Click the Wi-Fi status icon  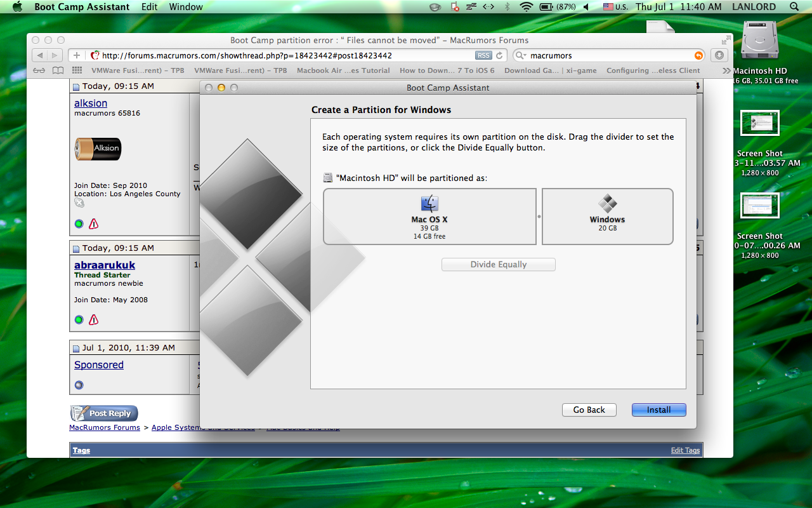click(526, 7)
